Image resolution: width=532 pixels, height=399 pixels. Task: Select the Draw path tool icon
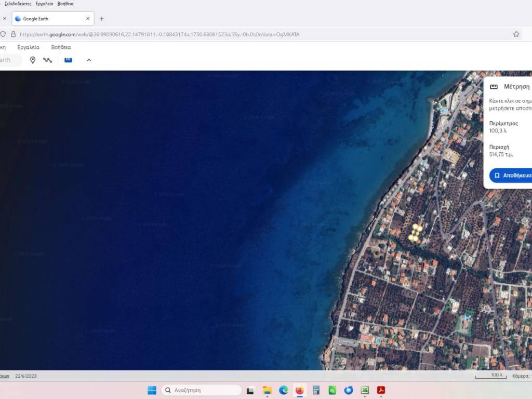(48, 60)
